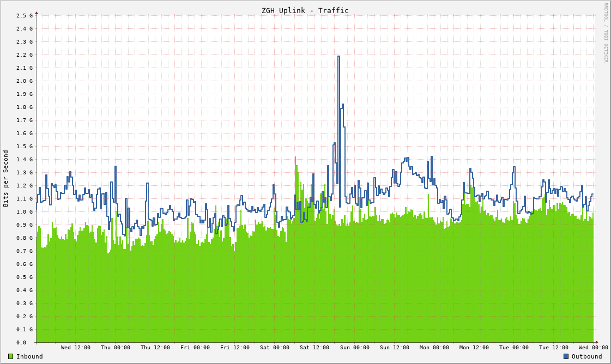Click the "Thu 12:00" time label

[x=155, y=347]
